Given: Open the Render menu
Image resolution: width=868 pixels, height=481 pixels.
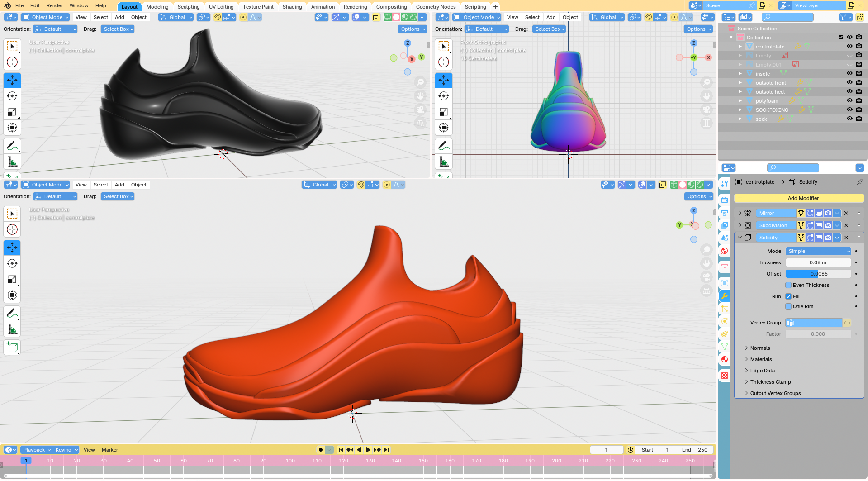Looking at the screenshot, I should tap(54, 5).
